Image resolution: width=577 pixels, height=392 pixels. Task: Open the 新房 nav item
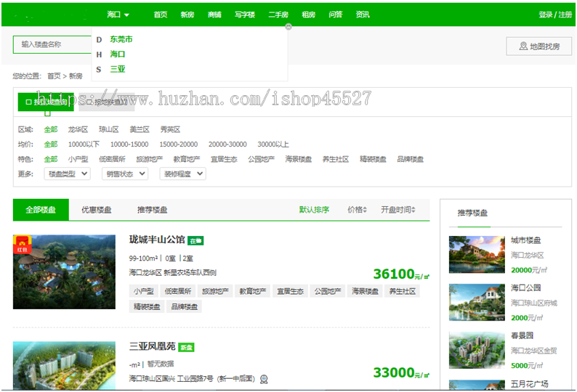[x=187, y=15]
